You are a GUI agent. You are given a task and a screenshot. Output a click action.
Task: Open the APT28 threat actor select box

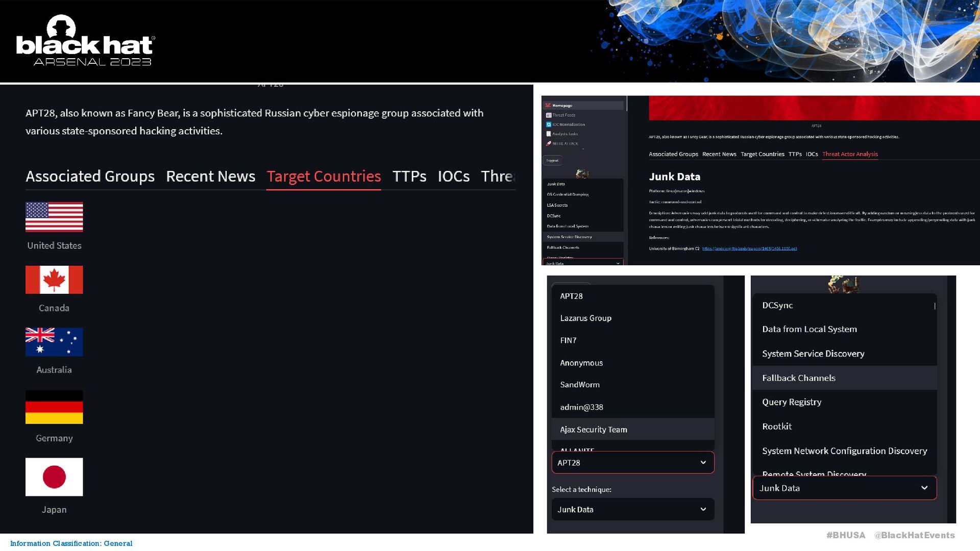(x=633, y=463)
